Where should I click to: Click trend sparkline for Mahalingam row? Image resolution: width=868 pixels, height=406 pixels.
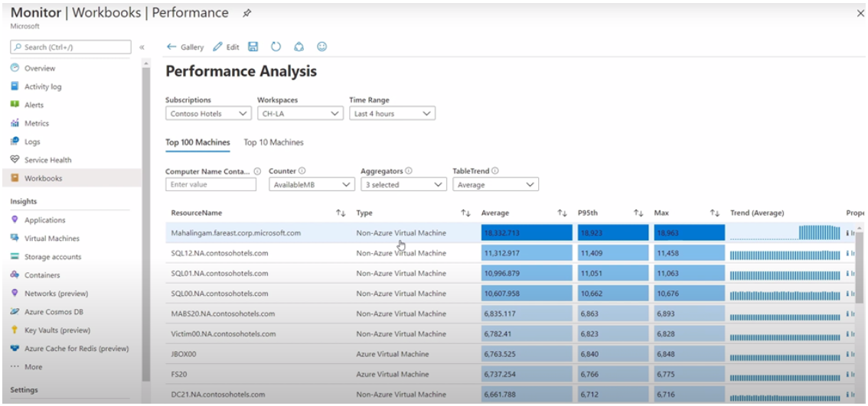tap(785, 233)
